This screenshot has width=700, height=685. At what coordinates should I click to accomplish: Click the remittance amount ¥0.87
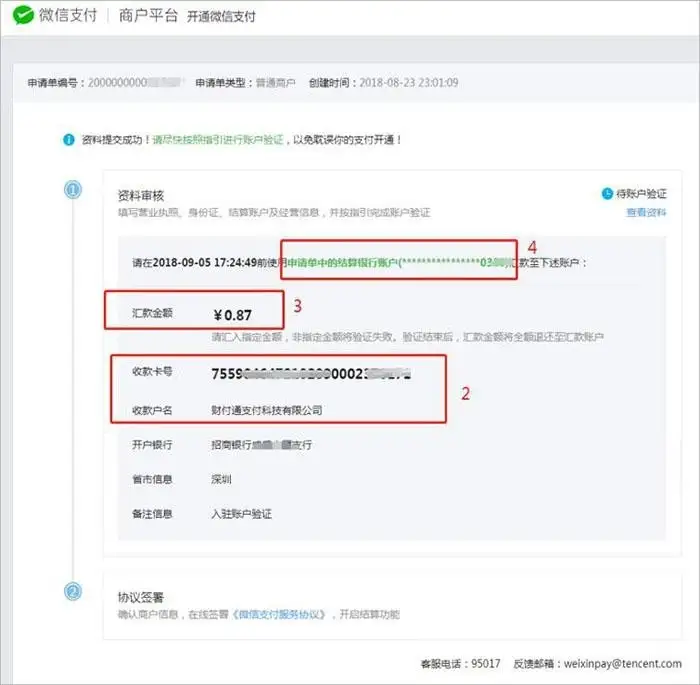233,315
